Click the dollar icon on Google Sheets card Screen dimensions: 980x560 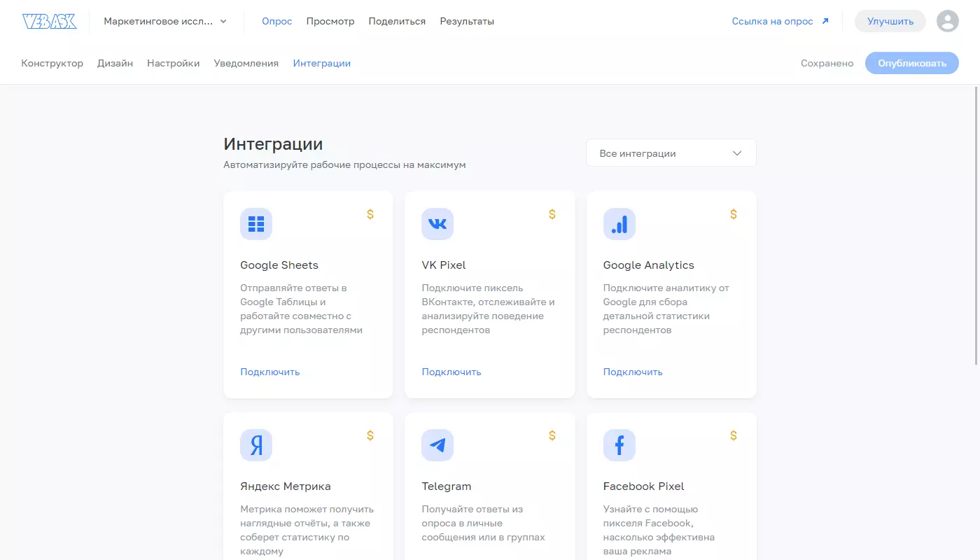[x=370, y=214]
